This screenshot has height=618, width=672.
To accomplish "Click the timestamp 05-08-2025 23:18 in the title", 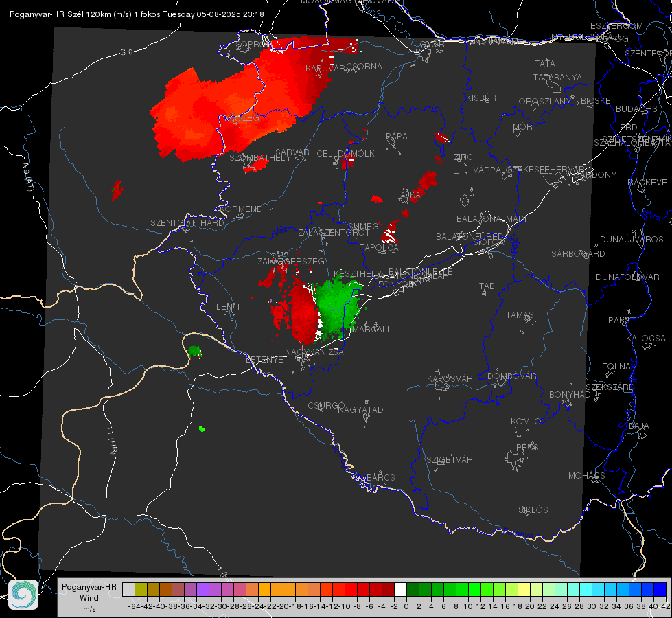I will click(230, 14).
